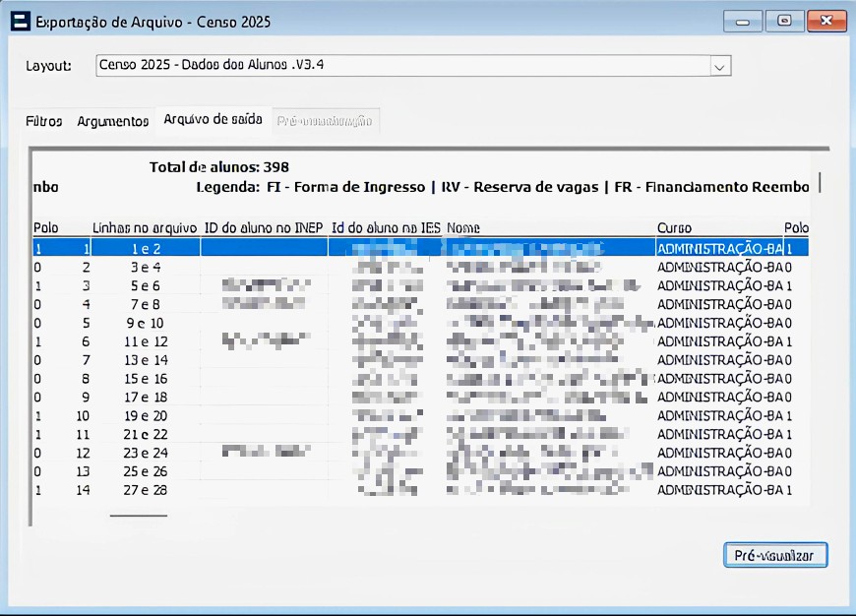Select the Layout combo box field
Image resolution: width=856 pixels, height=616 pixels.
413,66
